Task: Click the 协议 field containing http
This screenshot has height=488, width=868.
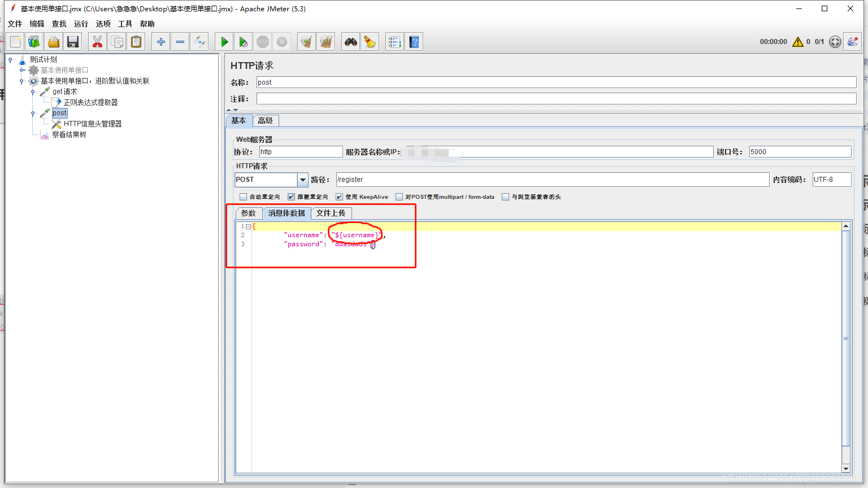Action: point(301,152)
